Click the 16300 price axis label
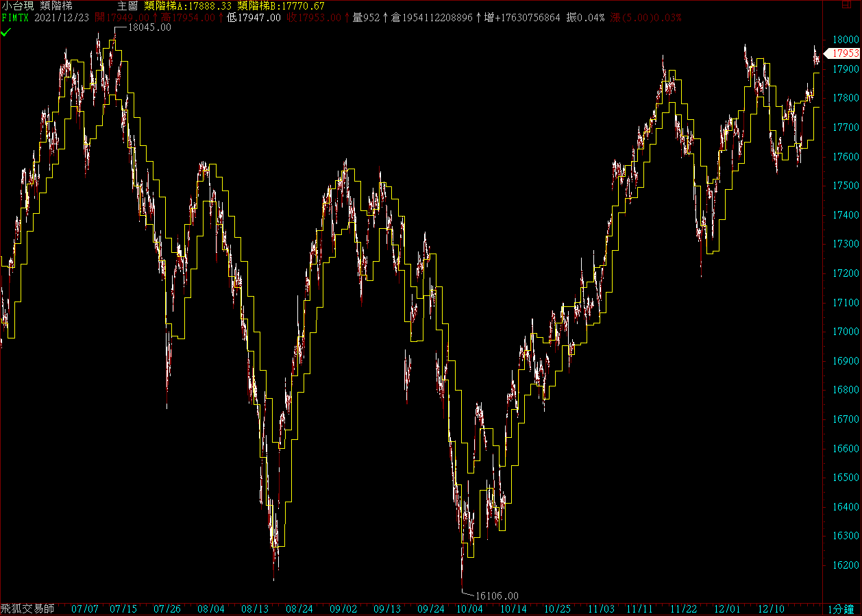 846,536
